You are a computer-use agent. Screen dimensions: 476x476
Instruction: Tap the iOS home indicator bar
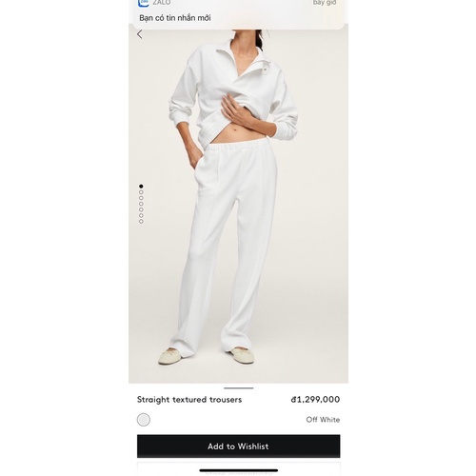click(239, 470)
